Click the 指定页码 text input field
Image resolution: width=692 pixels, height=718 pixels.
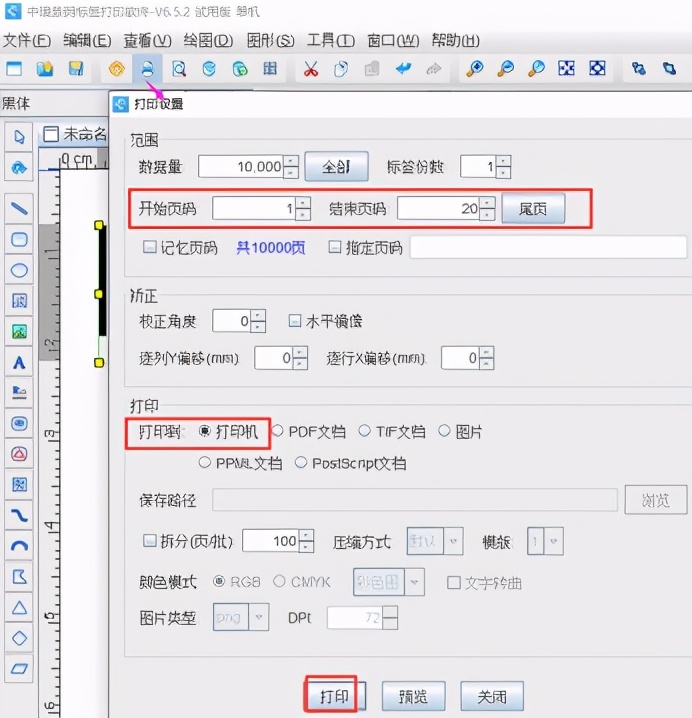pos(548,247)
